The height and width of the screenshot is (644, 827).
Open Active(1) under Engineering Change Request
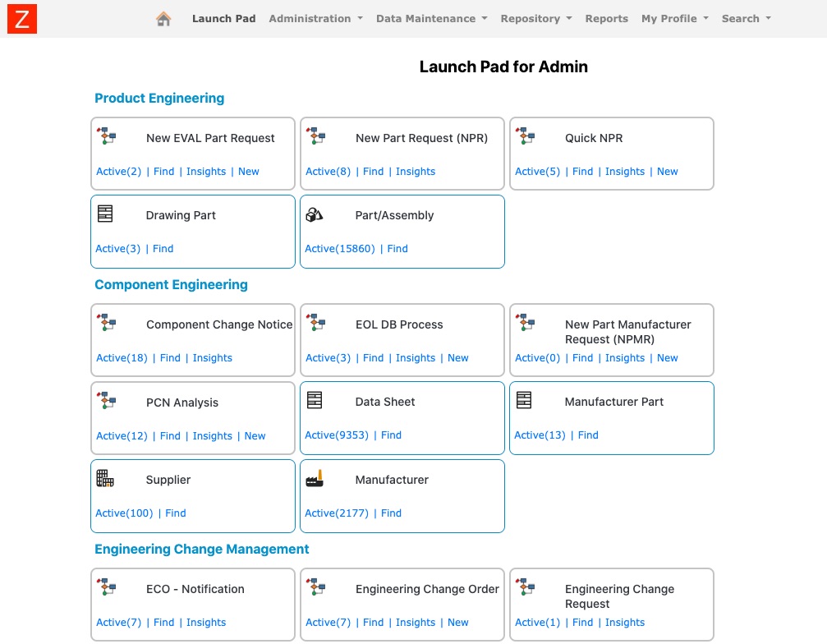(537, 623)
